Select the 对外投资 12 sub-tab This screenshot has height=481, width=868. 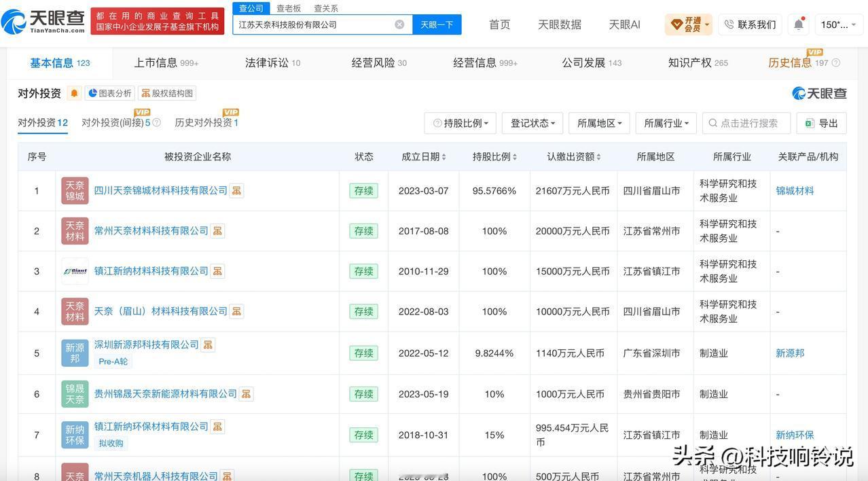tap(43, 123)
